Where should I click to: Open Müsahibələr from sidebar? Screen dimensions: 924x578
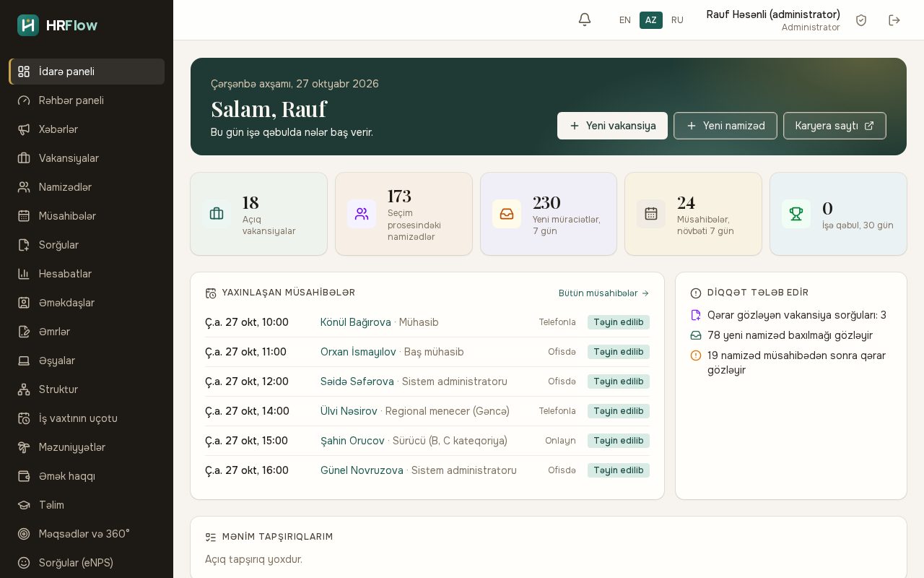[87, 216]
